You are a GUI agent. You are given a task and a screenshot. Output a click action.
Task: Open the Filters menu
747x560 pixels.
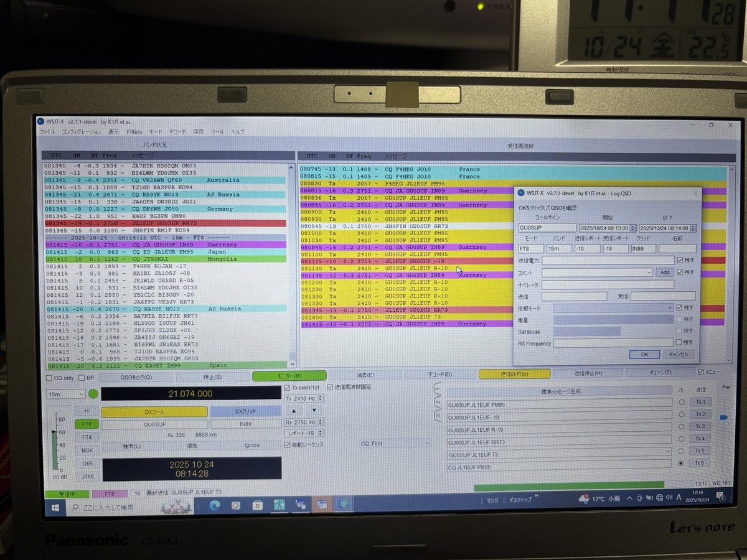136,132
